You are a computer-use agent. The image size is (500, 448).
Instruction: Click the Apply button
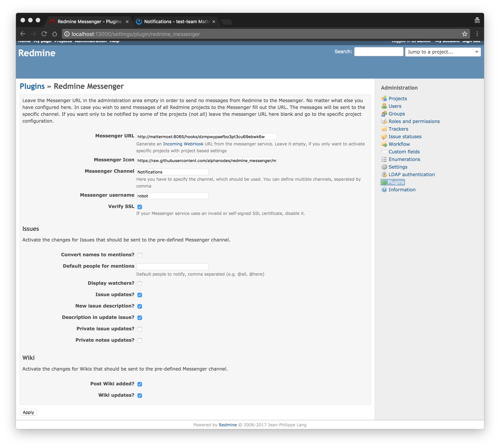click(x=28, y=412)
